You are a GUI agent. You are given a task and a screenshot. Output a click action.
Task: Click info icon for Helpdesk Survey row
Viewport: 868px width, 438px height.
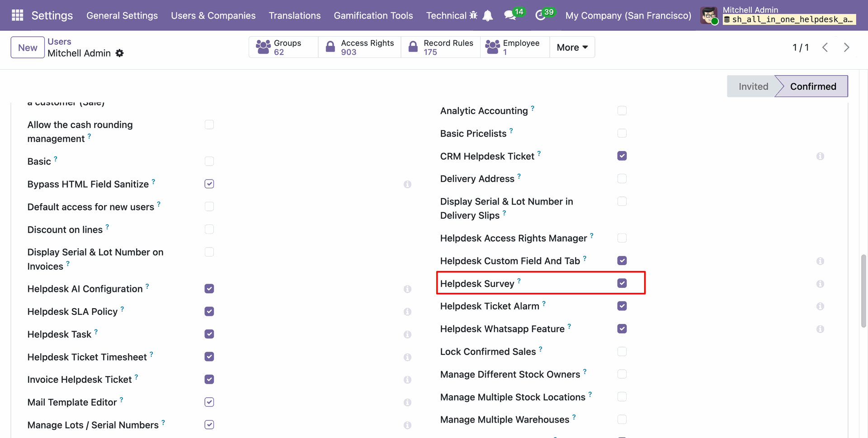pyautogui.click(x=820, y=284)
